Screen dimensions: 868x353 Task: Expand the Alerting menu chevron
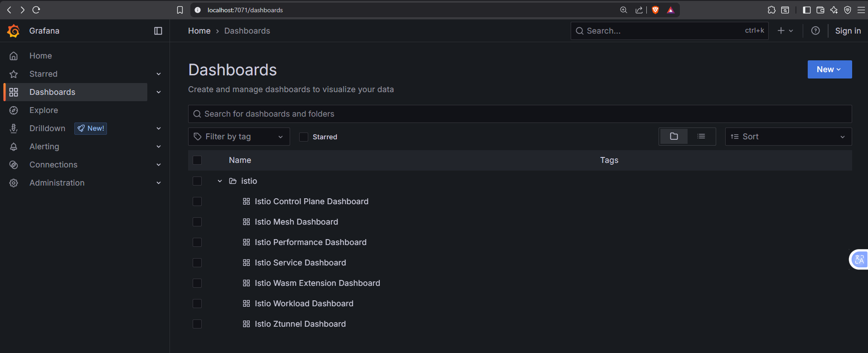click(159, 147)
